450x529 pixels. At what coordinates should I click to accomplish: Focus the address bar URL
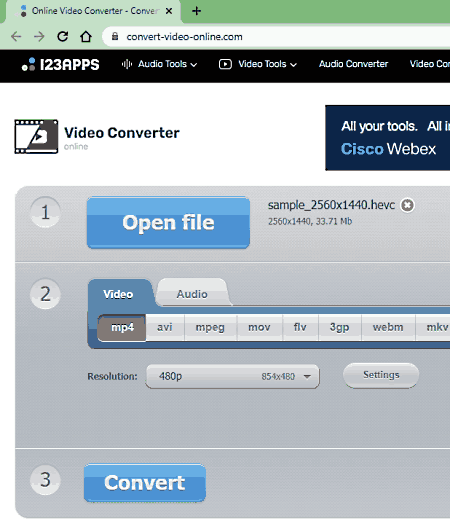coord(184,36)
